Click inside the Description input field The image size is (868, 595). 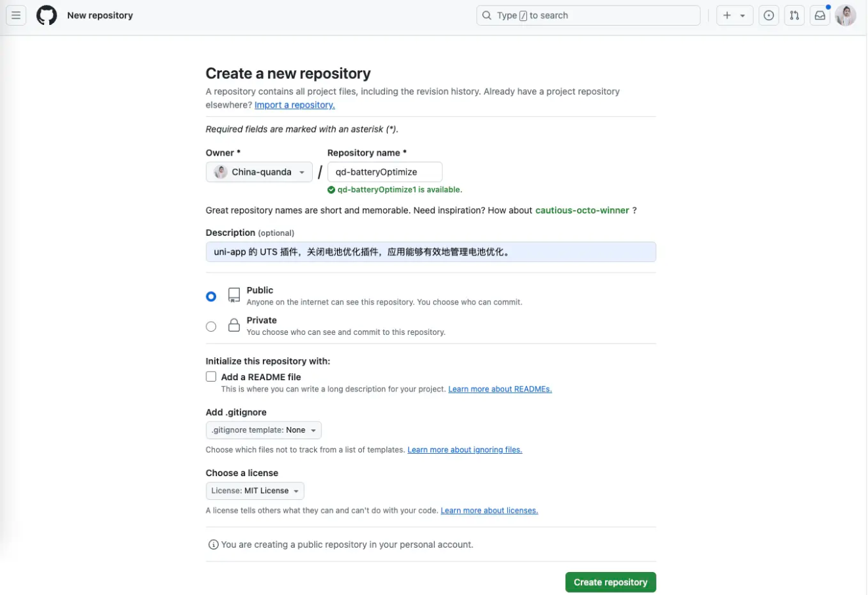point(430,252)
